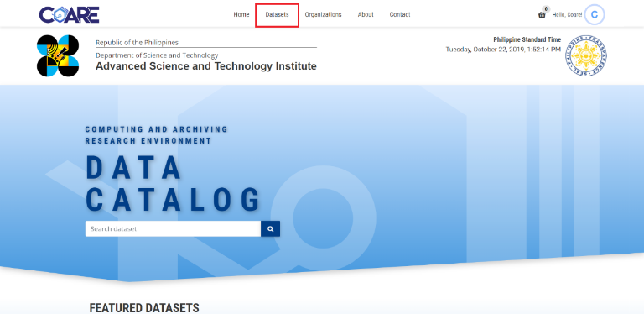Open the shopping basket cart icon
644x314 pixels.
tap(542, 15)
